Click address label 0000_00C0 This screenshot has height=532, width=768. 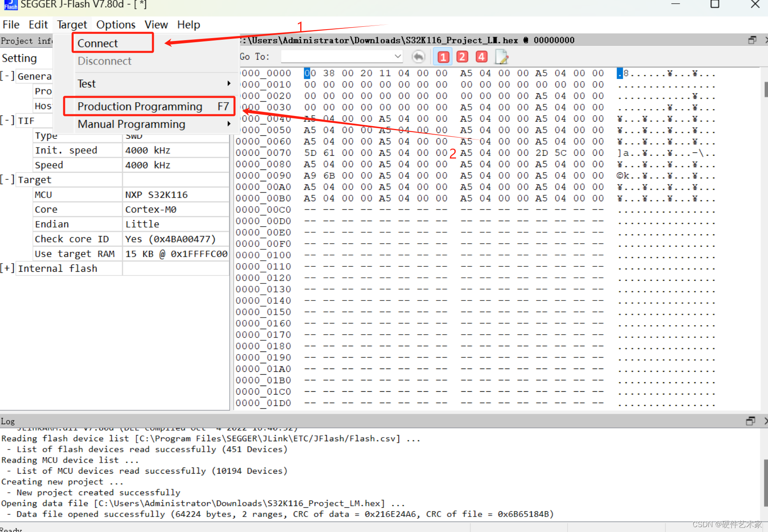point(263,210)
